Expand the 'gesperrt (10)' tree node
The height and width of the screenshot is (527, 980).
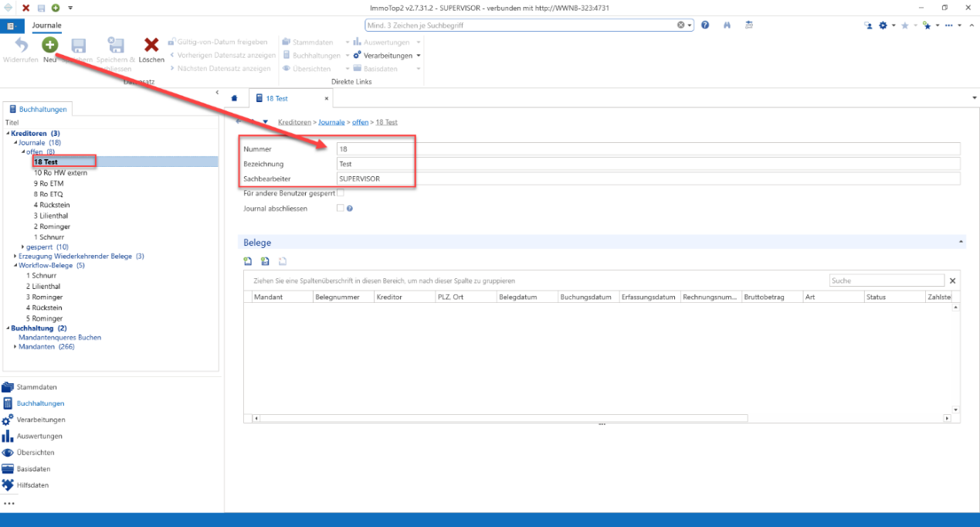(x=22, y=246)
